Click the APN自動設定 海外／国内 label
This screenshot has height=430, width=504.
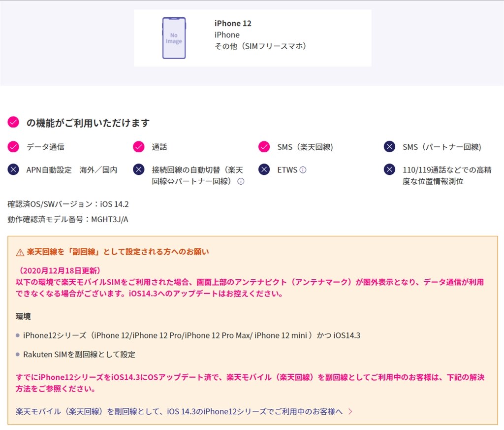(x=72, y=170)
